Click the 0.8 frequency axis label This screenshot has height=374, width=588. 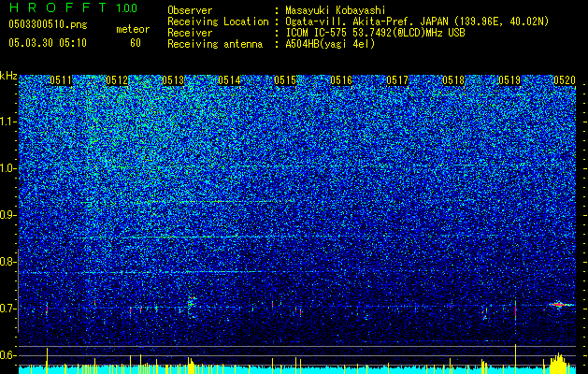coord(8,262)
